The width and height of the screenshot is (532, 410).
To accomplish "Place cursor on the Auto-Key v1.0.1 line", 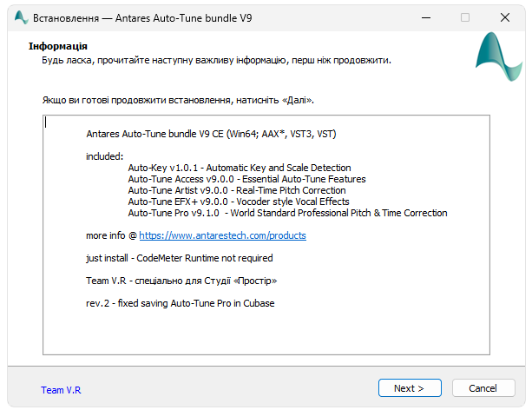I will 239,168.
